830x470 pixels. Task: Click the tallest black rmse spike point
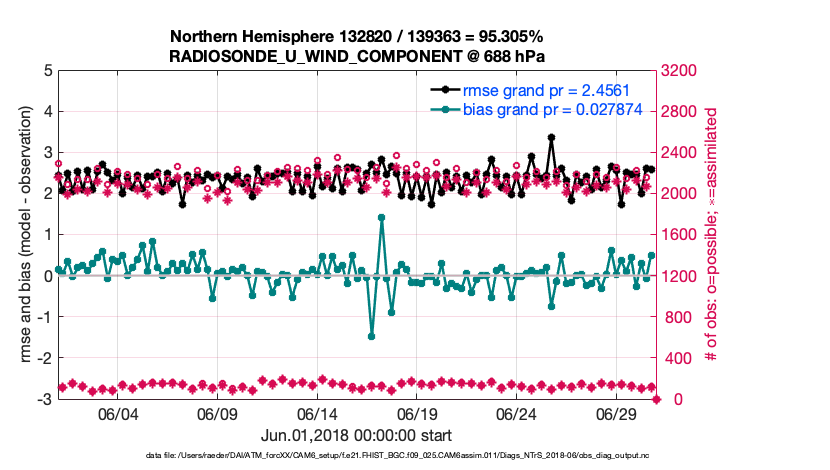coord(551,138)
